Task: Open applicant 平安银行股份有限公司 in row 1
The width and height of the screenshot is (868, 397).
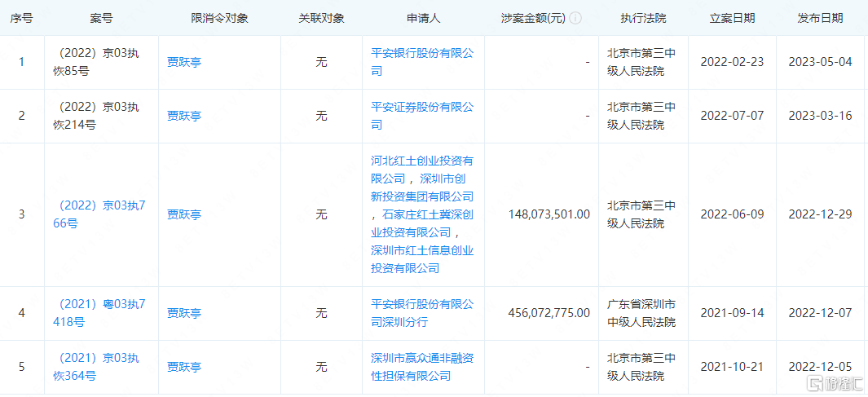Action: pos(421,62)
